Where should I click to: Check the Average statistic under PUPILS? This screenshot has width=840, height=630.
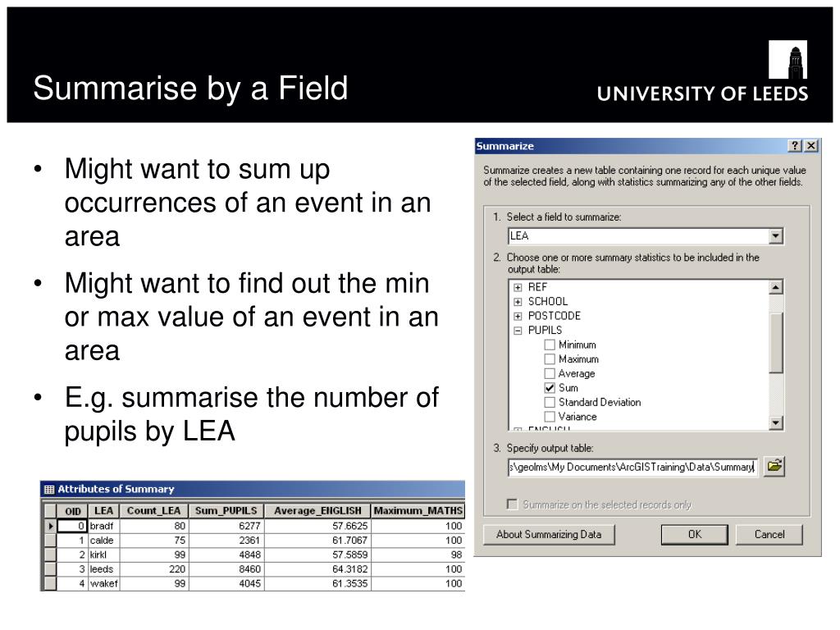pyautogui.click(x=550, y=373)
